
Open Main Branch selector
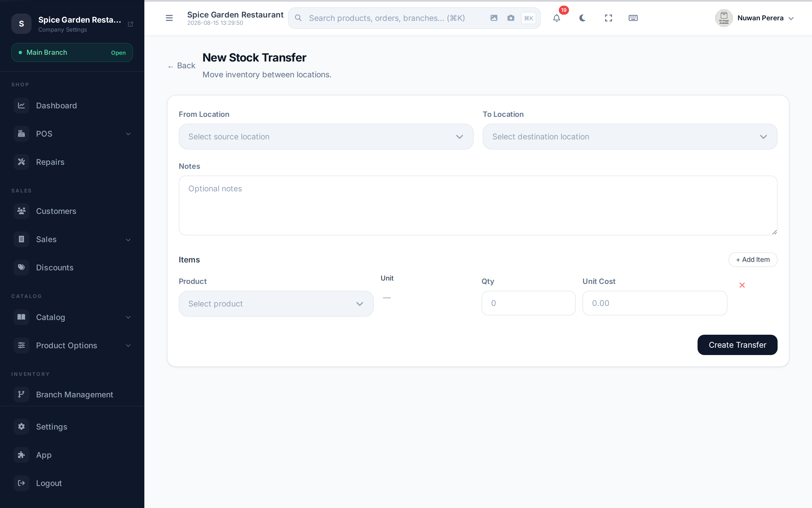[72, 52]
